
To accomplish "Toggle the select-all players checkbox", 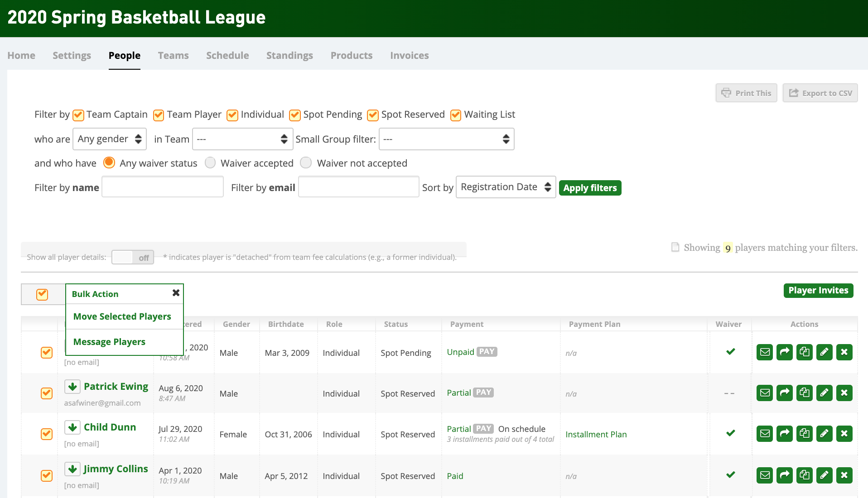I will [x=42, y=294].
